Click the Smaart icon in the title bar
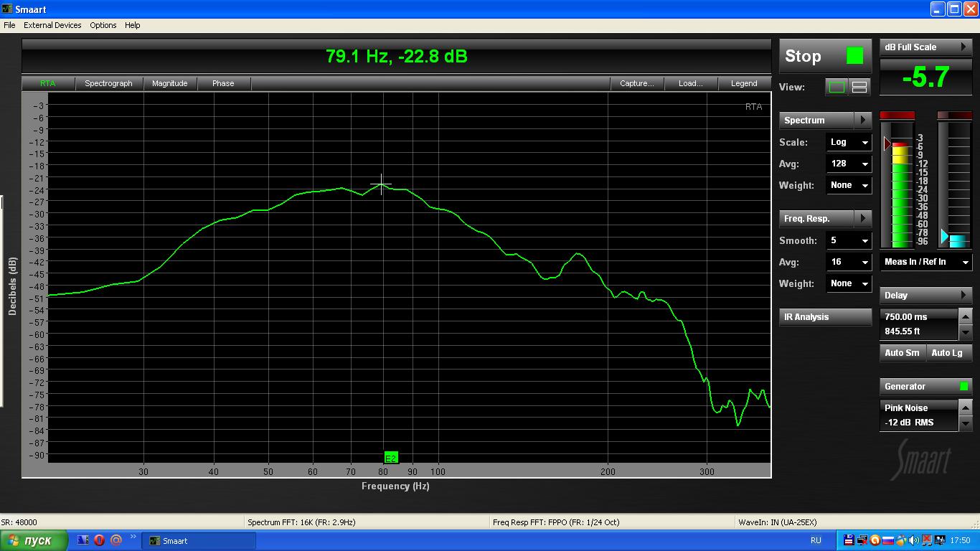Viewport: 980px width, 551px height. click(7, 9)
